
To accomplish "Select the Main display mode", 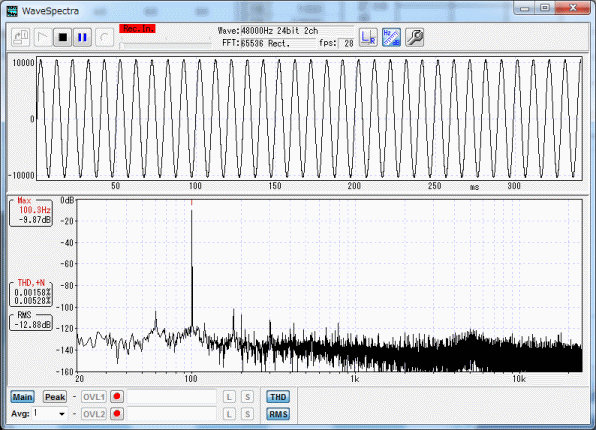I will pyautogui.click(x=22, y=397).
